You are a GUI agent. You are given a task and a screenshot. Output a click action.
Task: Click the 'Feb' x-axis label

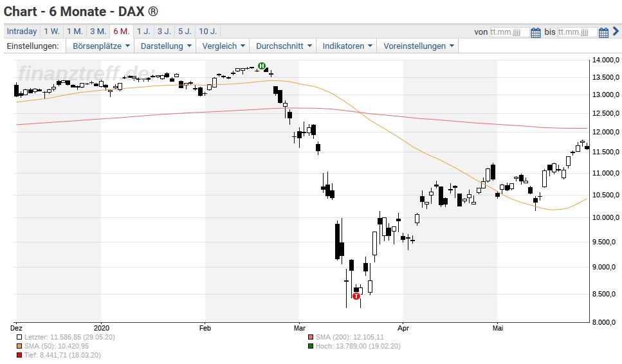point(205,329)
